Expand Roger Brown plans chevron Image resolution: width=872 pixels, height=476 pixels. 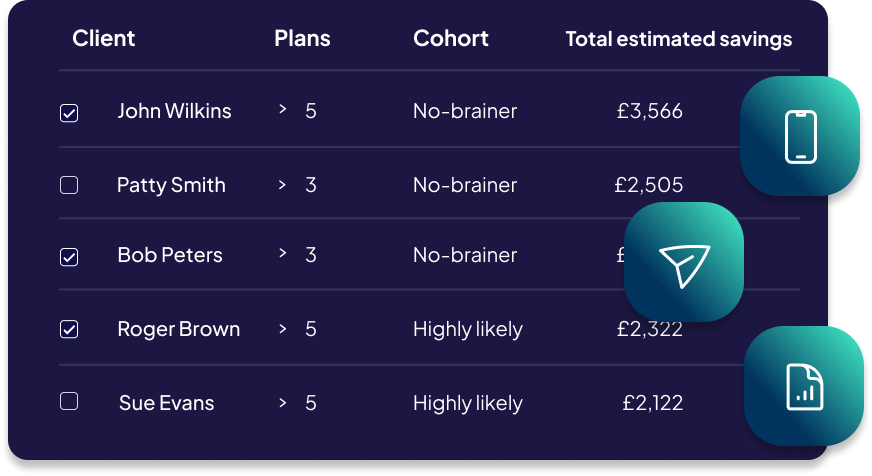point(283,329)
